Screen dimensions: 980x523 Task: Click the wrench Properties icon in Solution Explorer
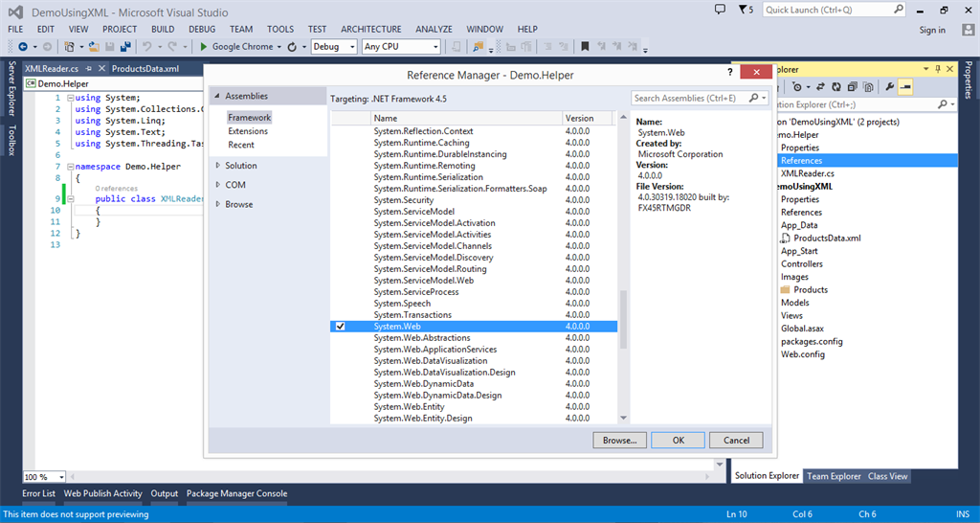point(890,87)
